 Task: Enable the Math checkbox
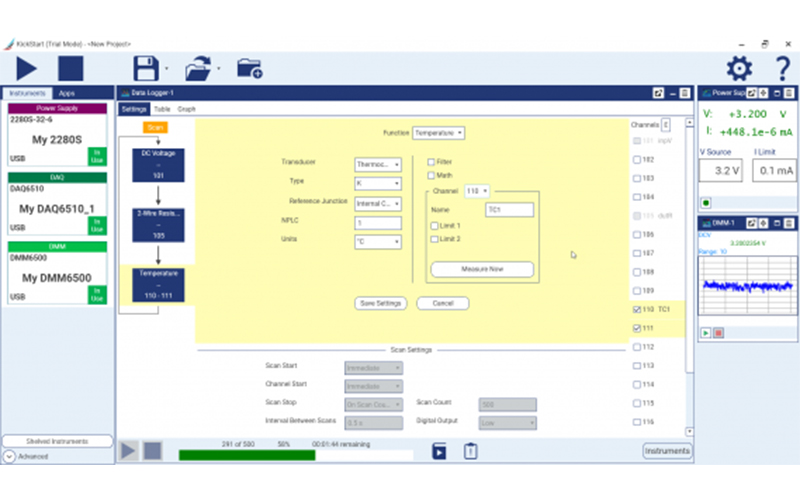pyautogui.click(x=431, y=175)
